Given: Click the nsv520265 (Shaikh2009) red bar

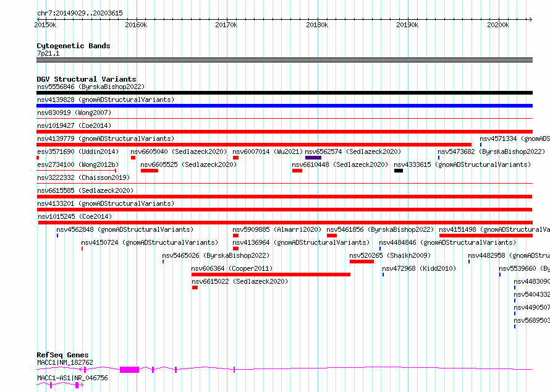Looking at the screenshot, I should pyautogui.click(x=362, y=262).
